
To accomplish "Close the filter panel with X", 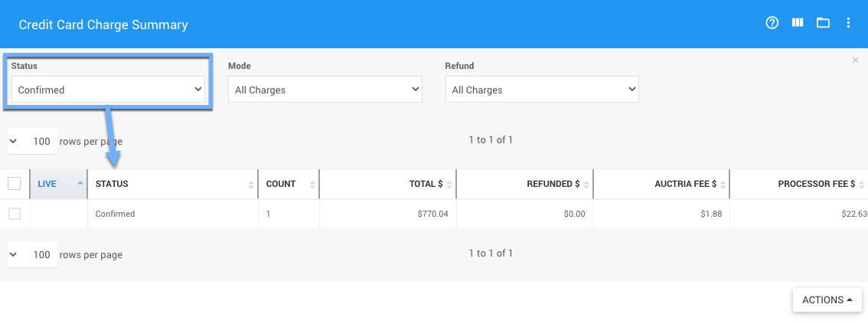I will click(856, 60).
